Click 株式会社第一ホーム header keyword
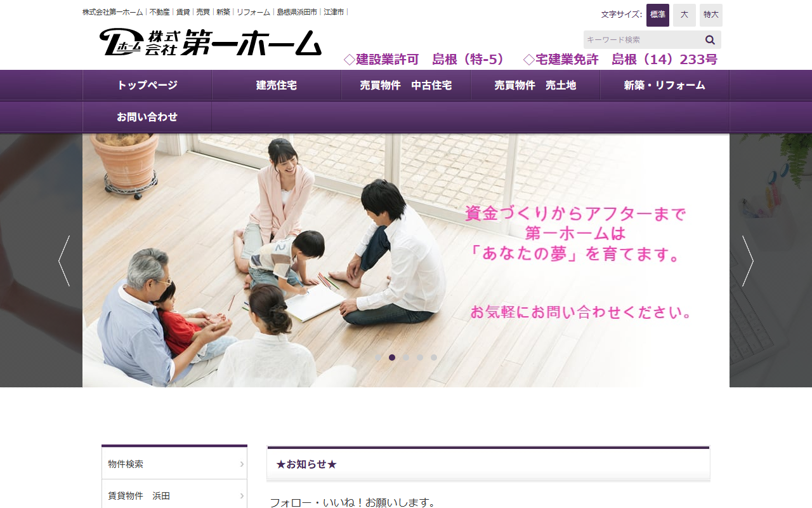 [x=113, y=12]
